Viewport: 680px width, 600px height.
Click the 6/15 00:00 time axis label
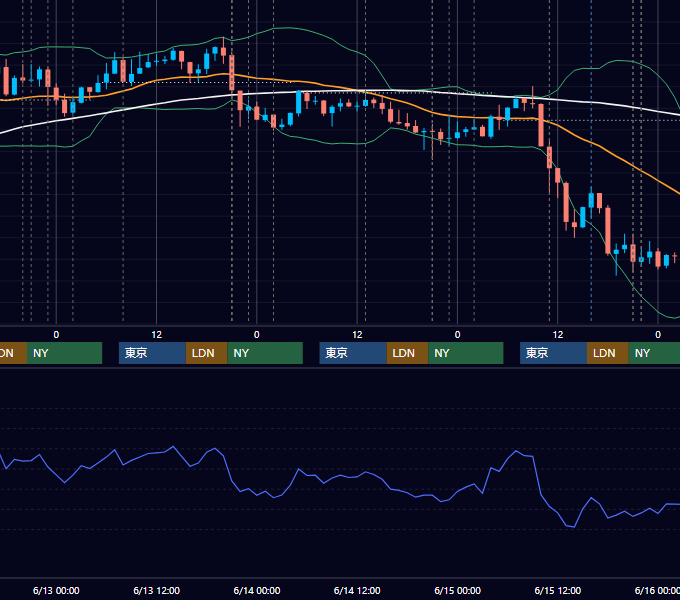458,590
